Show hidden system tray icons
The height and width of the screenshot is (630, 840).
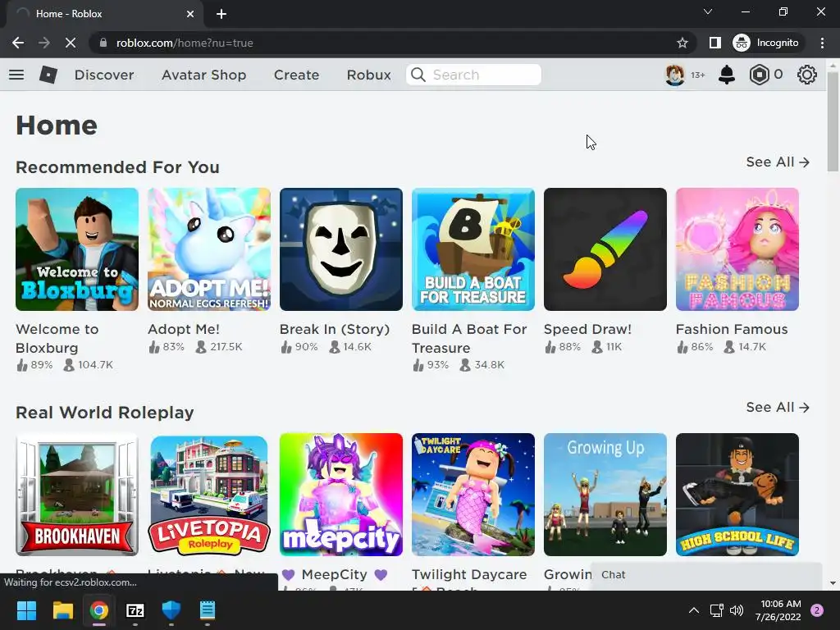pos(694,610)
